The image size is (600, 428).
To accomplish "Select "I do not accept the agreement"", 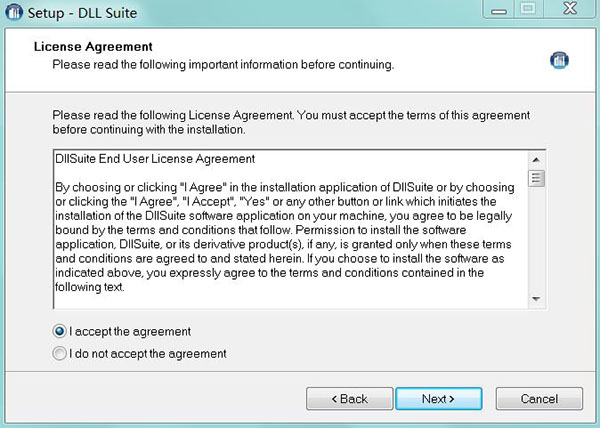I will click(x=61, y=353).
